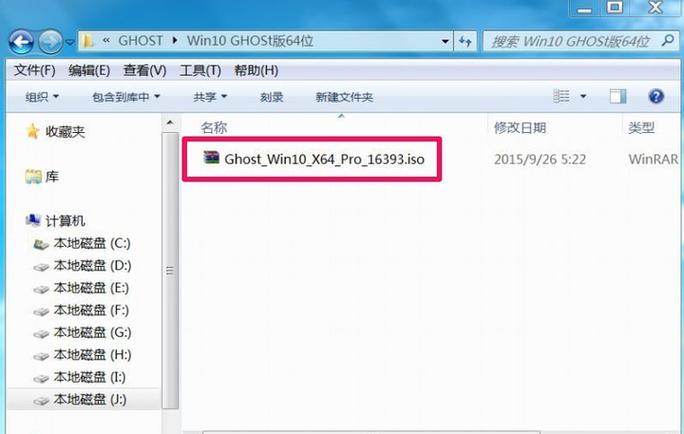Viewport: 684px width, 434px height.
Task: Go back with the Back arrow button
Action: pos(21,42)
